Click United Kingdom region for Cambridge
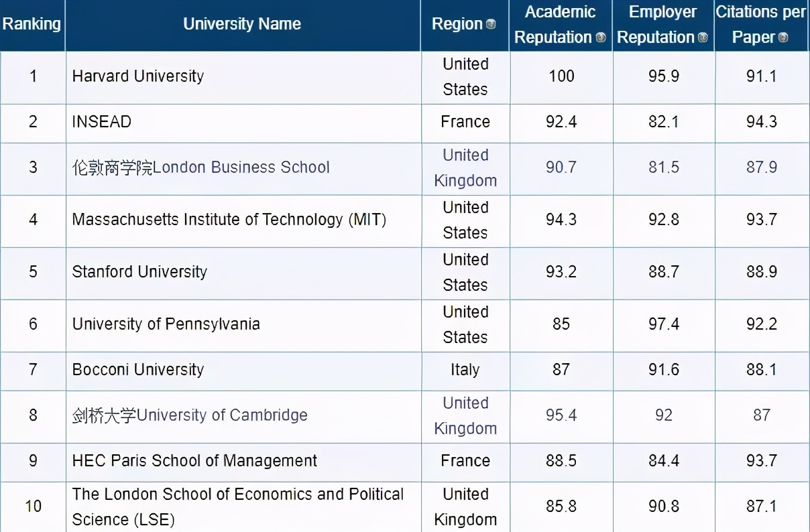810x532 pixels. click(x=465, y=415)
